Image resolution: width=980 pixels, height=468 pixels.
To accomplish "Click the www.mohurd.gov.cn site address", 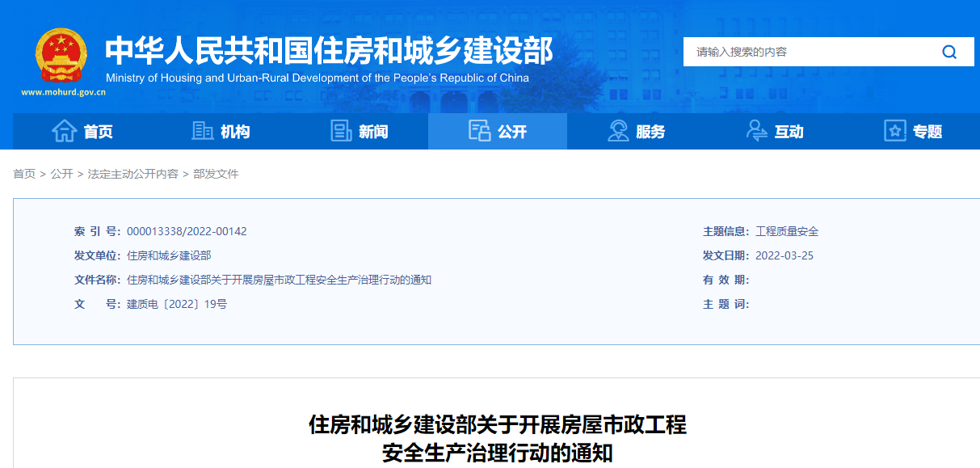I will click(x=63, y=92).
